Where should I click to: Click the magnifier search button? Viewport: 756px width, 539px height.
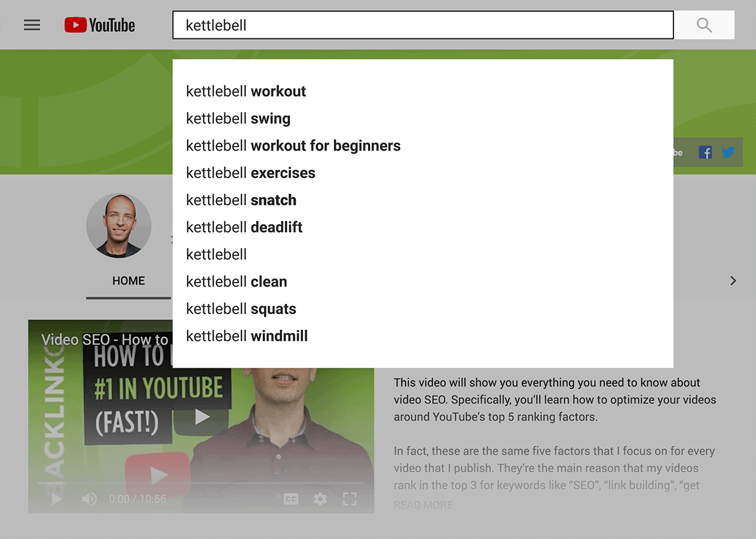point(704,25)
